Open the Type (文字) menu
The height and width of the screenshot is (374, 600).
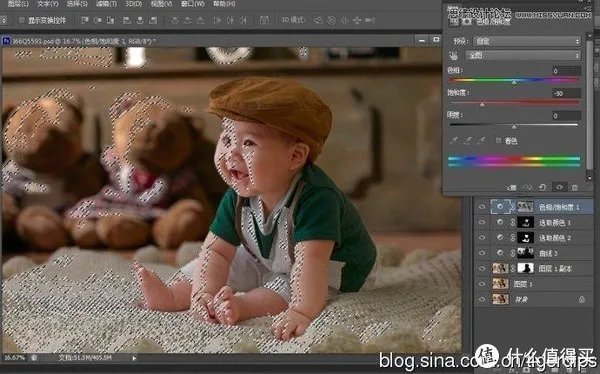click(x=48, y=4)
